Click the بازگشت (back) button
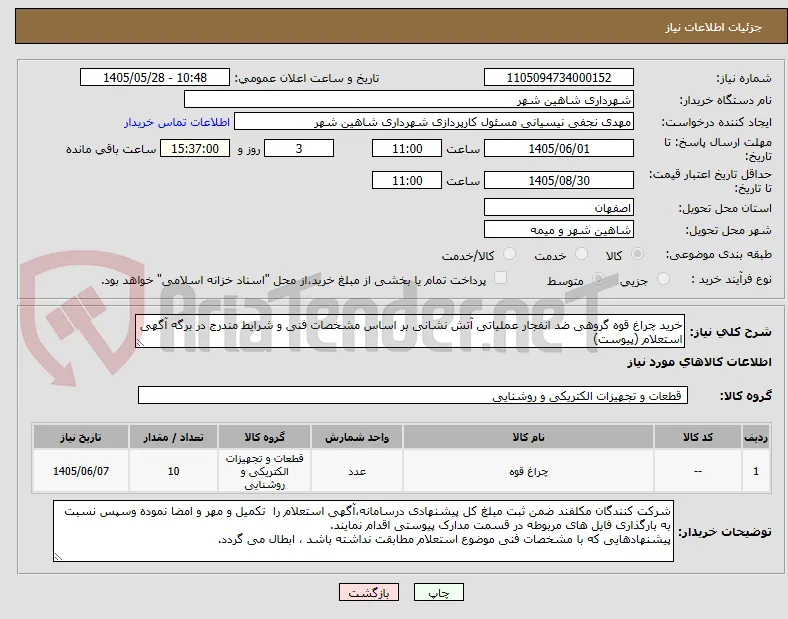This screenshot has height=619, width=788. 369,592
